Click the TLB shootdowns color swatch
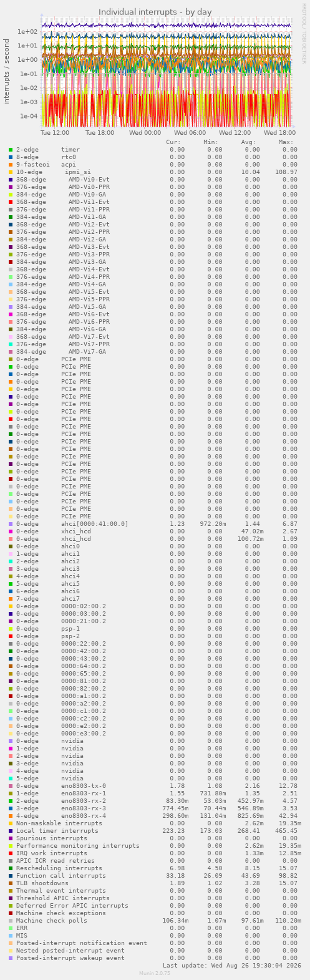 pos(11,883)
